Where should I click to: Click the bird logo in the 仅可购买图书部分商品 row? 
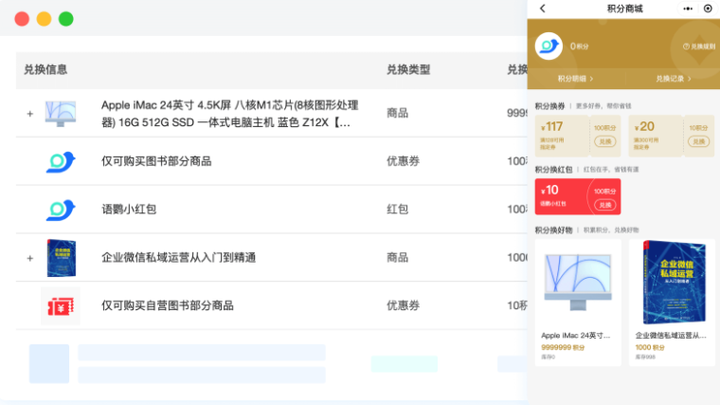(61, 161)
